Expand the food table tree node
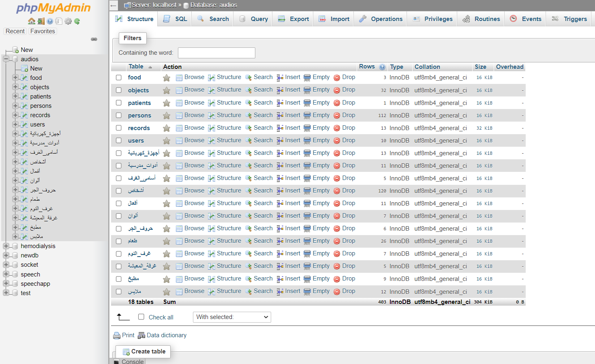The image size is (595, 364). click(x=15, y=77)
